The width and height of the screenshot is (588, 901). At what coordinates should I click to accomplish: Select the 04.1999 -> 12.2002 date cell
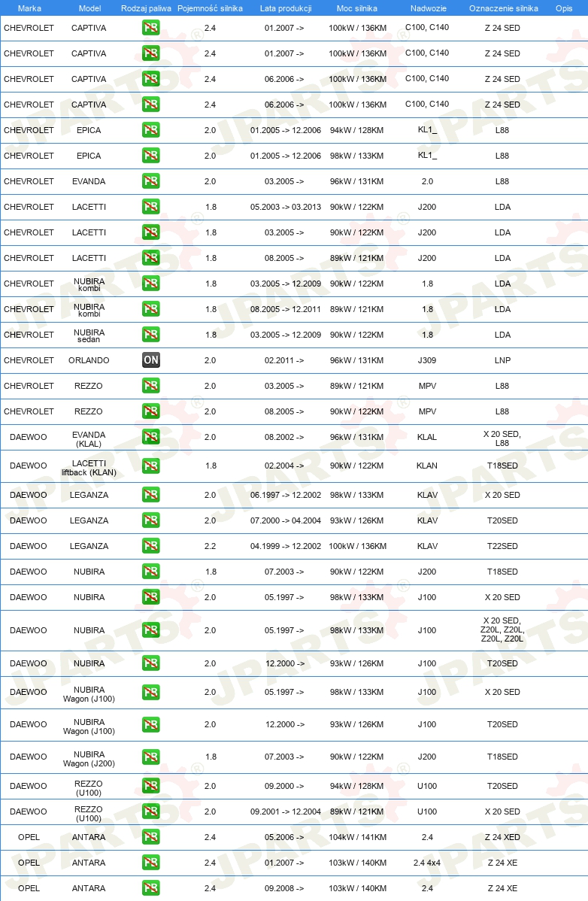point(286,546)
